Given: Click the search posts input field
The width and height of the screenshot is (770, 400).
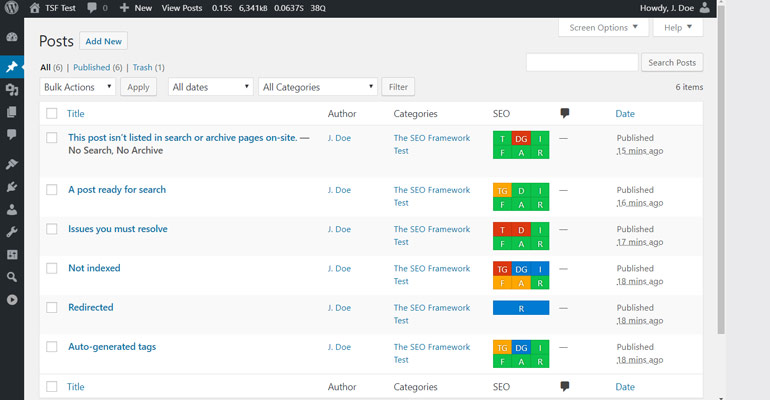Looking at the screenshot, I should click(581, 63).
